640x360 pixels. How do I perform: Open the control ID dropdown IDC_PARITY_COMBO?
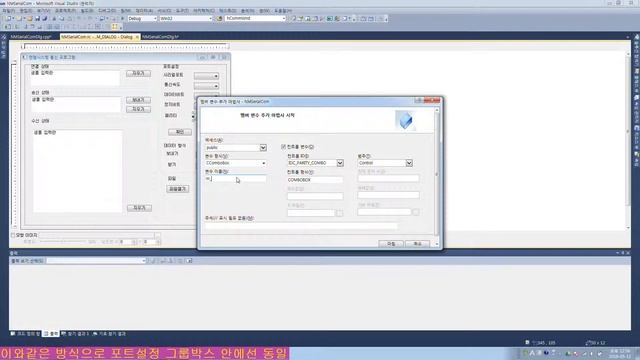pyautogui.click(x=340, y=163)
